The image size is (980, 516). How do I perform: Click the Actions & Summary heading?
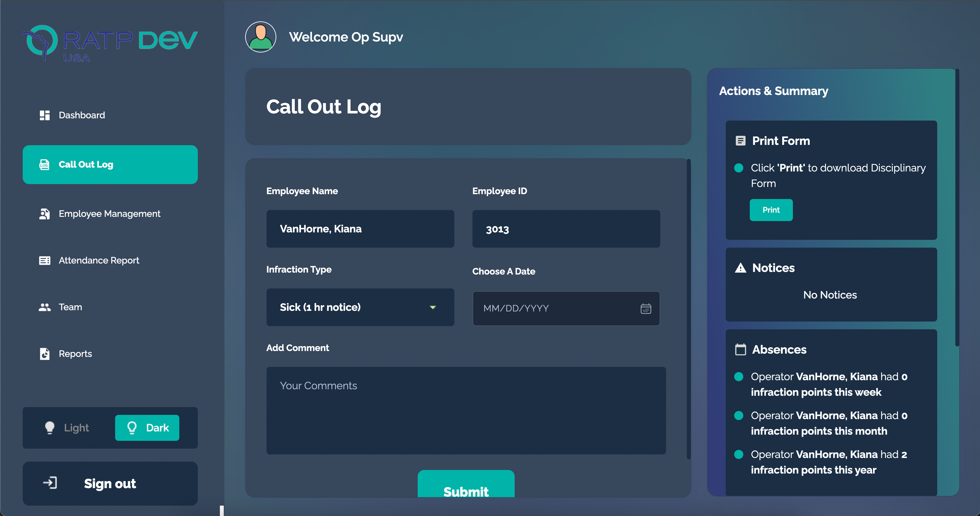773,91
